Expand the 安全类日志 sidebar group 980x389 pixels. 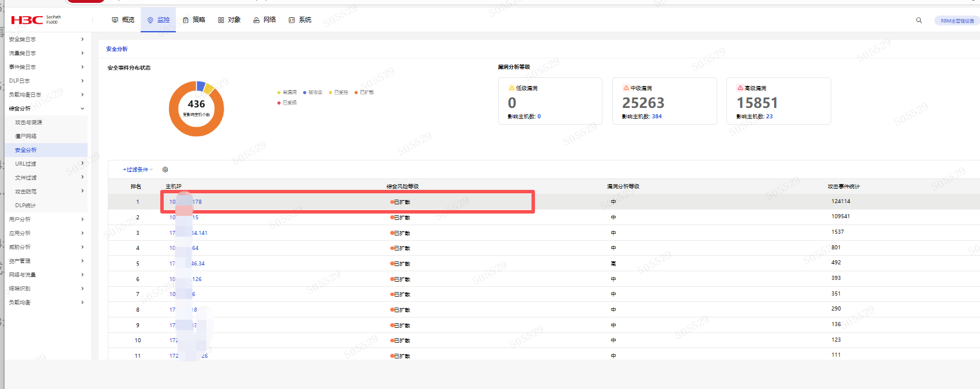(46, 39)
